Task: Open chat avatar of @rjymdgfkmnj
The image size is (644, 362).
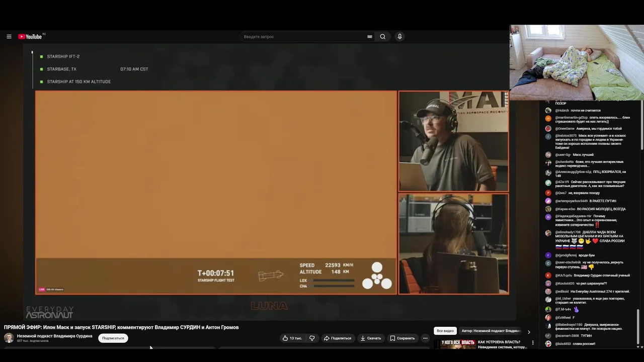Action: [548, 255]
